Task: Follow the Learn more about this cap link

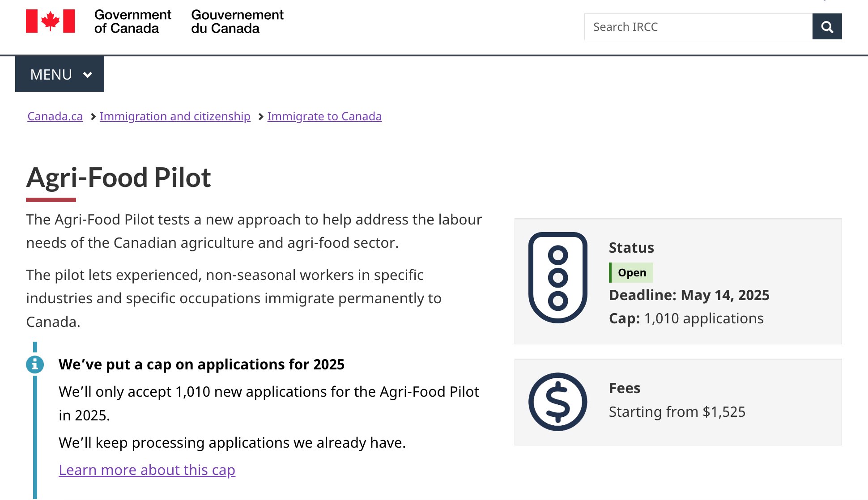Action: (147, 470)
